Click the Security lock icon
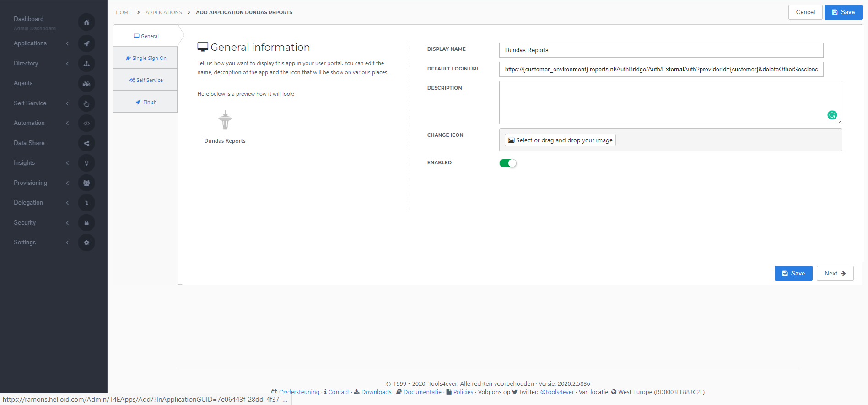 86,223
